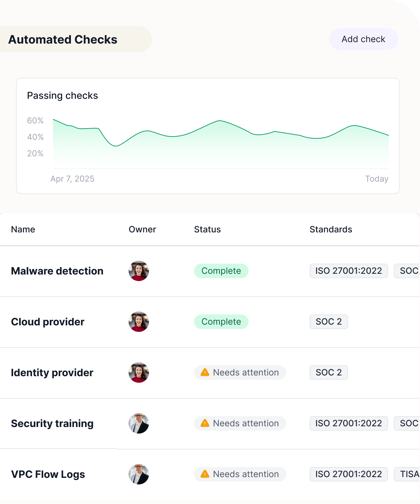The height and width of the screenshot is (504, 420).
Task: Click Security training owner avatar
Action: pos(139,423)
